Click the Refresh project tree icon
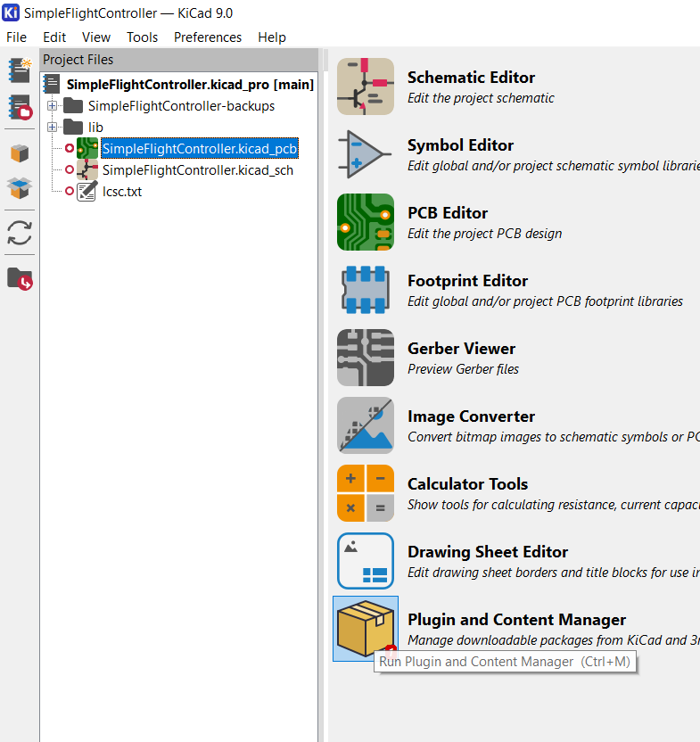 coord(20,233)
